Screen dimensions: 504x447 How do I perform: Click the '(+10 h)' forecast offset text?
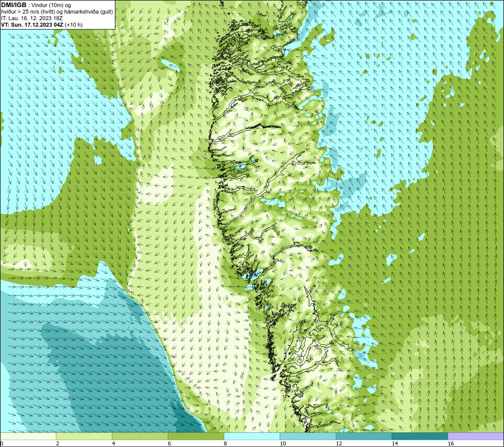pyautogui.click(x=74, y=25)
